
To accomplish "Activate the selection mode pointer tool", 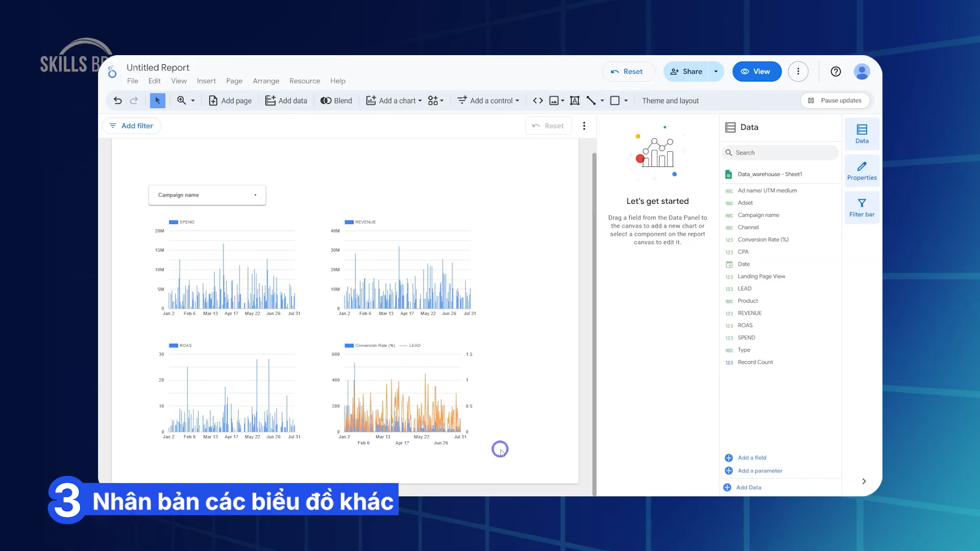I will [157, 101].
